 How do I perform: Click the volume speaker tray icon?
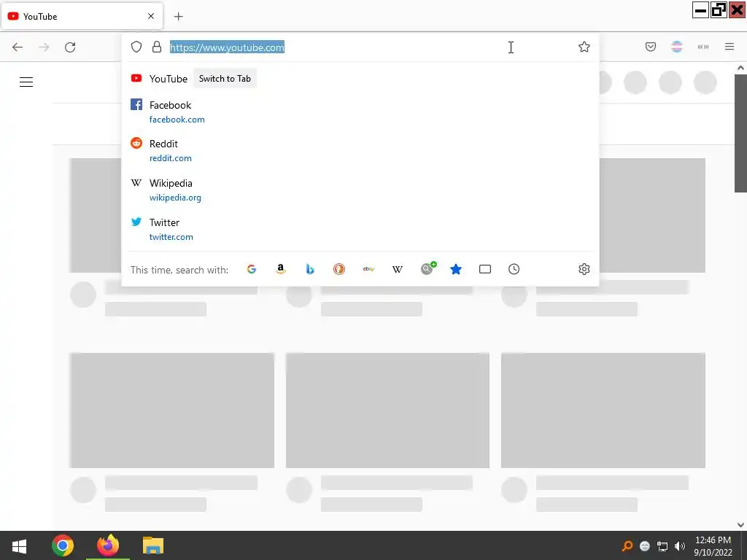pos(680,545)
